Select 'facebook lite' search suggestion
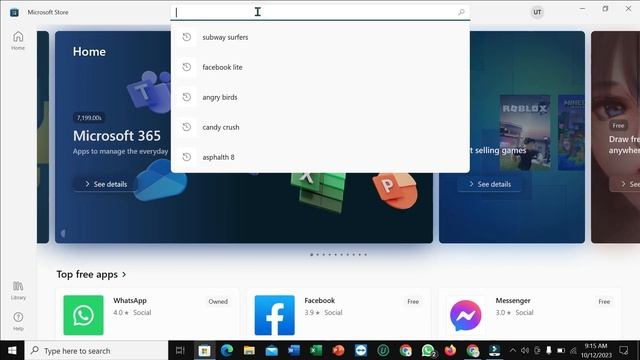Screen dimensions: 640x360 tap(320, 67)
